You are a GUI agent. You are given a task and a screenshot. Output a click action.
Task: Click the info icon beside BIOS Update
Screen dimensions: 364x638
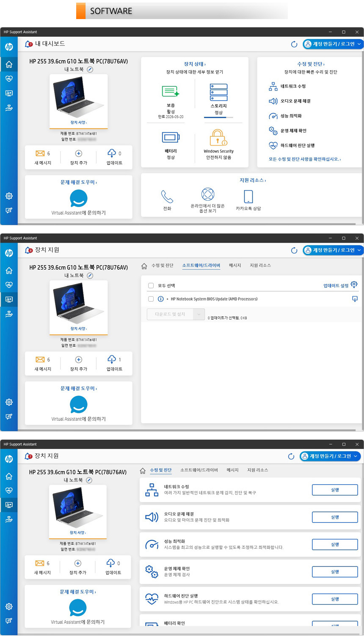161,299
